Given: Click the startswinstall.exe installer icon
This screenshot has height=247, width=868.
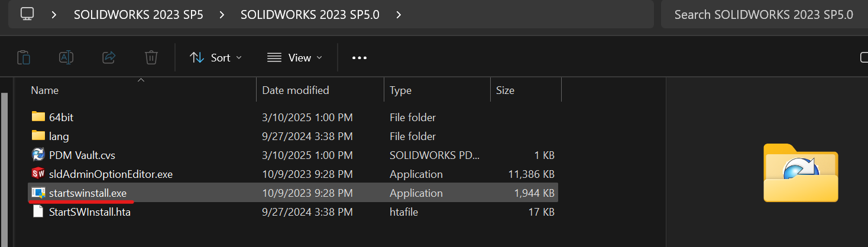Looking at the screenshot, I should pos(38,193).
